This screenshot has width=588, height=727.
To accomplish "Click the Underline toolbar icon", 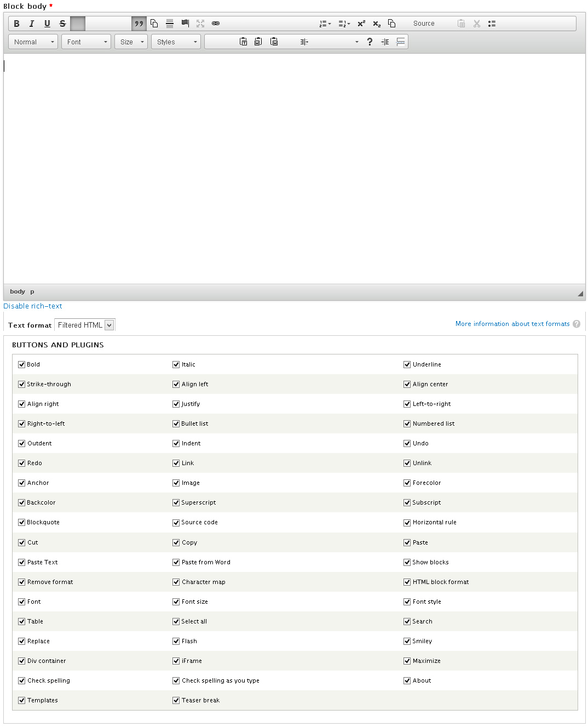I will click(x=47, y=24).
